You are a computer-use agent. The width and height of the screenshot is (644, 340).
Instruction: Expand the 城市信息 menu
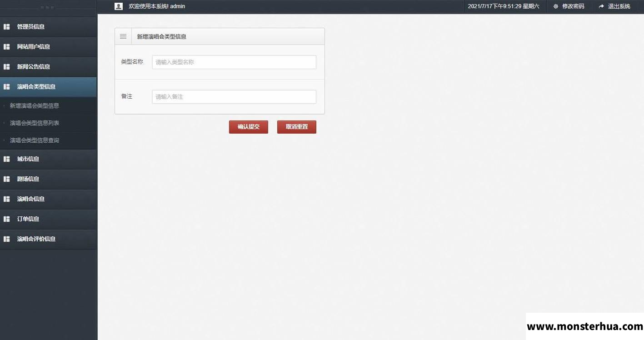tap(48, 159)
